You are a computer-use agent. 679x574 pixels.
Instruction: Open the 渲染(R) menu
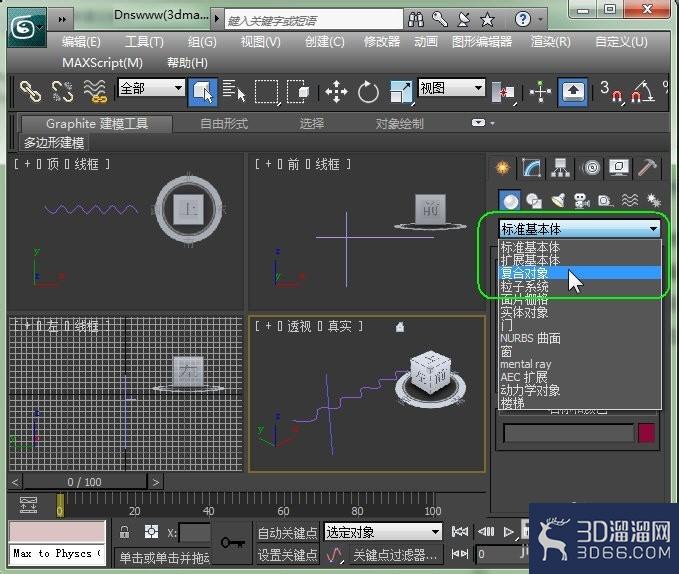pos(551,42)
